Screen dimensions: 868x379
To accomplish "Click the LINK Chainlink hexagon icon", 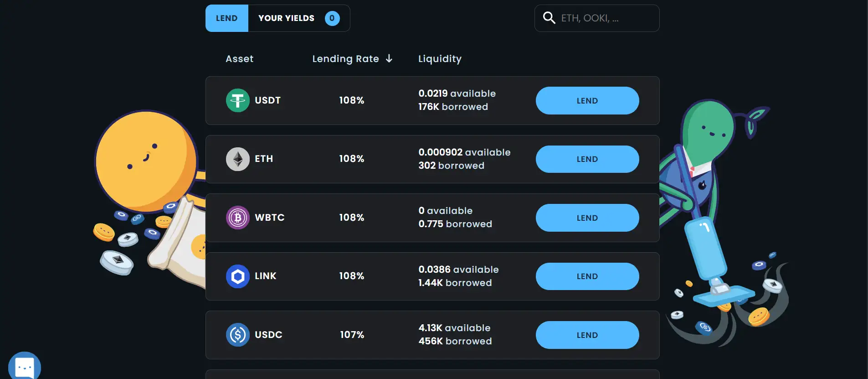I will [237, 276].
